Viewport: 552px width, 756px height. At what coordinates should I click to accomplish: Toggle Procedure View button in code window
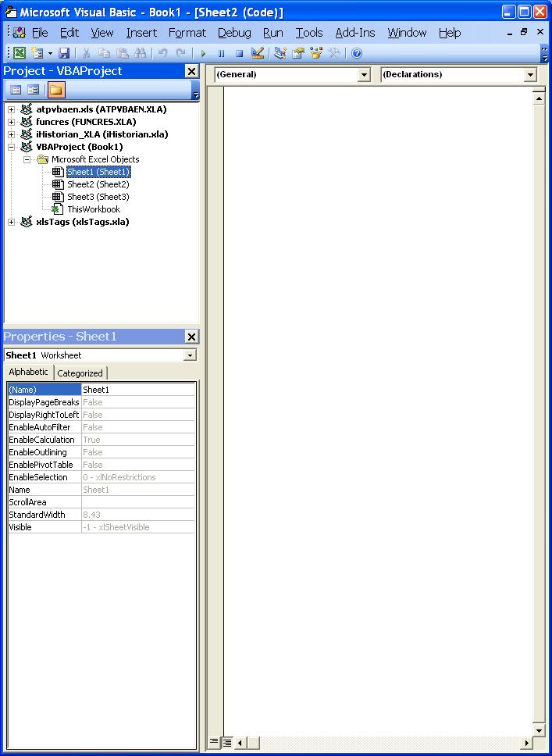(x=213, y=742)
